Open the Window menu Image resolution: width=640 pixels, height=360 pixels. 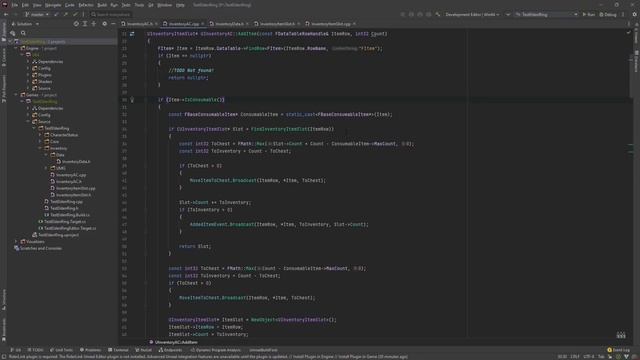point(165,5)
